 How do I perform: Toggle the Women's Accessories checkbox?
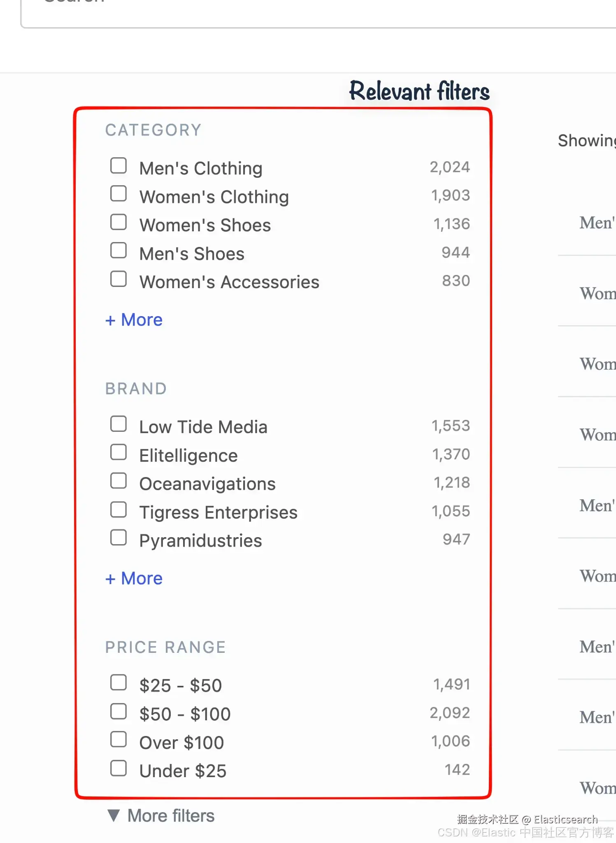(119, 279)
